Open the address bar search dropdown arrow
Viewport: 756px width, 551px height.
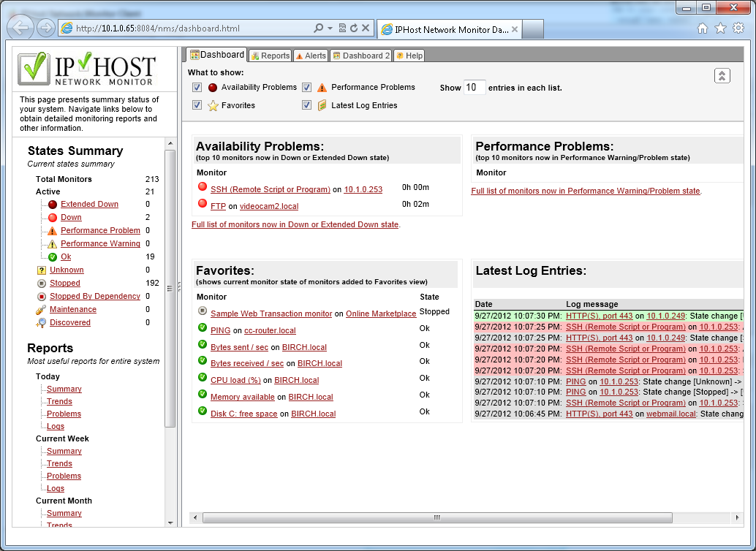click(330, 28)
